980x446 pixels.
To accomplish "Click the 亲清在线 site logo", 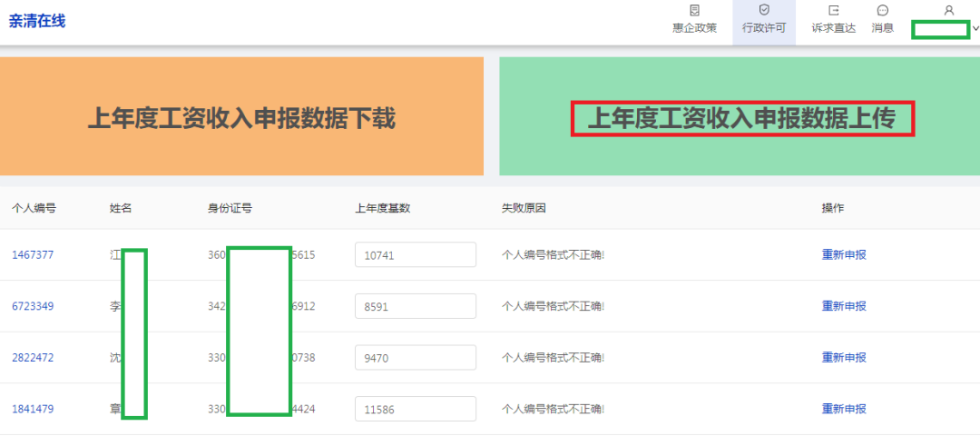I will (x=37, y=21).
